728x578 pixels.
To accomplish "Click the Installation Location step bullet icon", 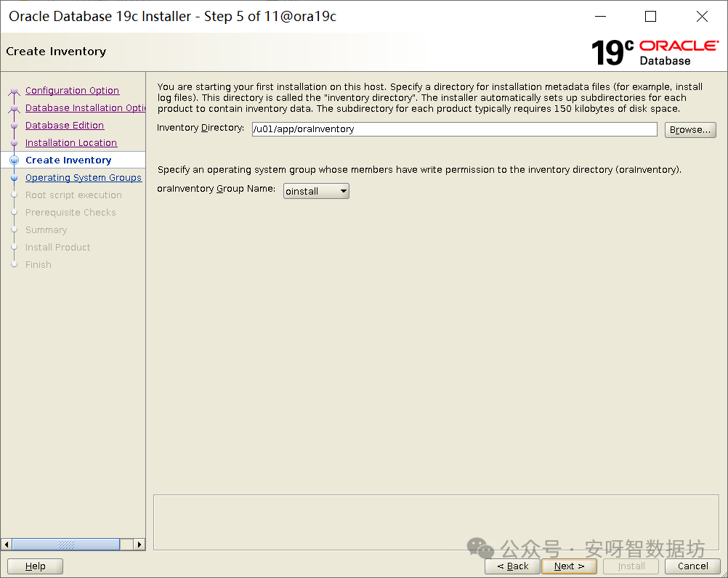I will [15, 143].
